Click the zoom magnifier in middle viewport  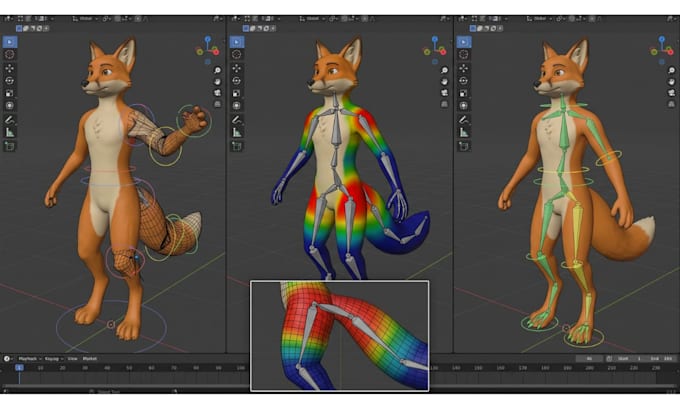click(444, 70)
